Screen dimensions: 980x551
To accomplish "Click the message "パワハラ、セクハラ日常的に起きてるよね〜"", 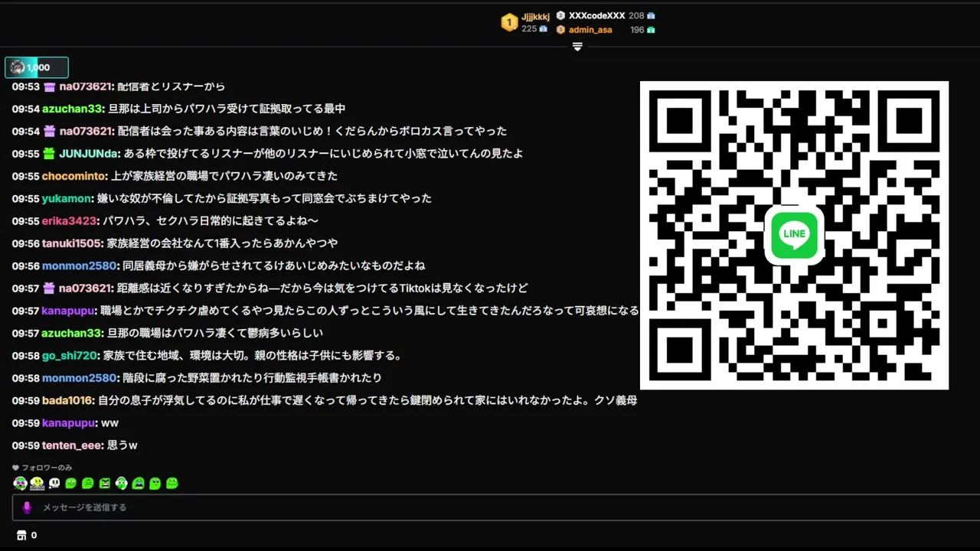I will tap(210, 220).
